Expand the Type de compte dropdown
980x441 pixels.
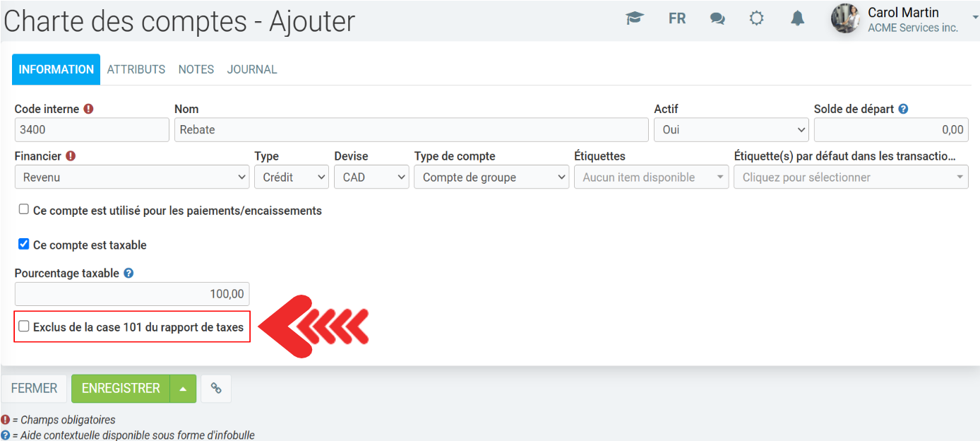pyautogui.click(x=491, y=177)
